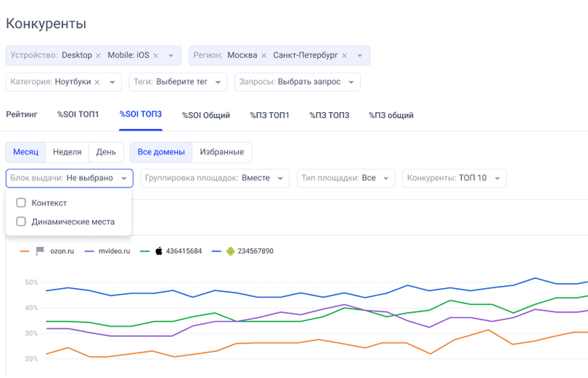Screen dimensions: 588x378
Task: Switch period to Неделя
Action: [67, 152]
